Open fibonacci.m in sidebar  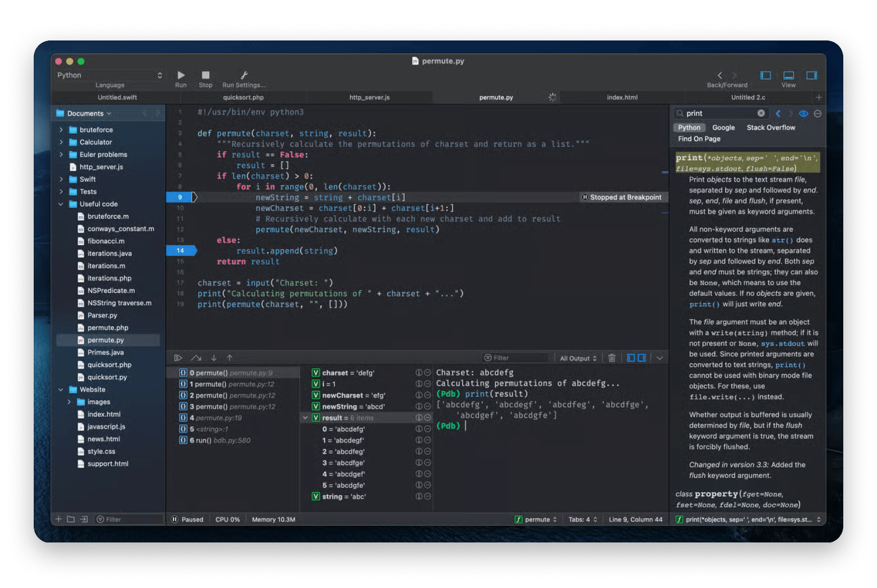click(106, 241)
